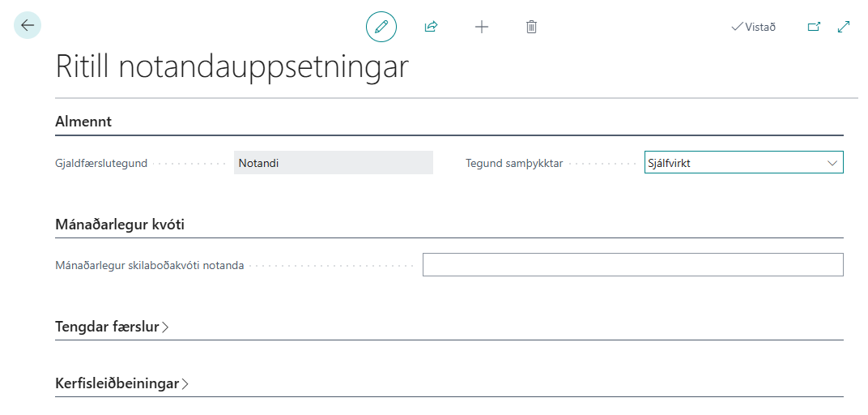Viewport: 868px width, 415px height.
Task: Click the Gjaldfærslutegund field label
Action: click(x=101, y=164)
